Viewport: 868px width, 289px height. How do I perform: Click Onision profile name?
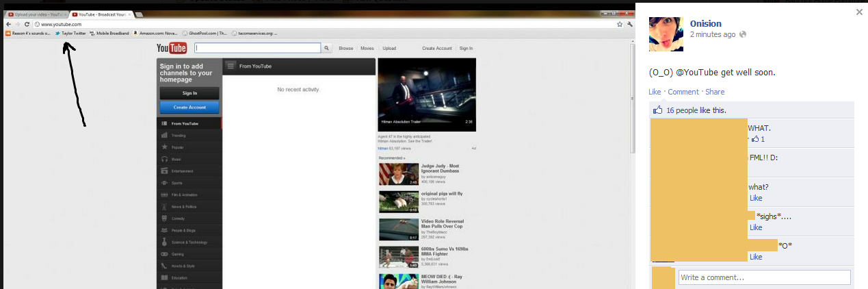click(x=706, y=23)
